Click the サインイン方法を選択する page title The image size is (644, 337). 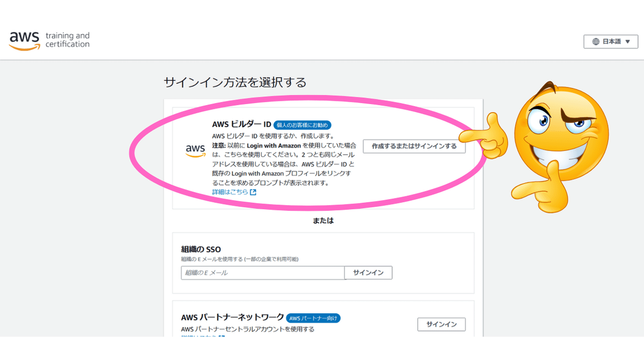235,82
